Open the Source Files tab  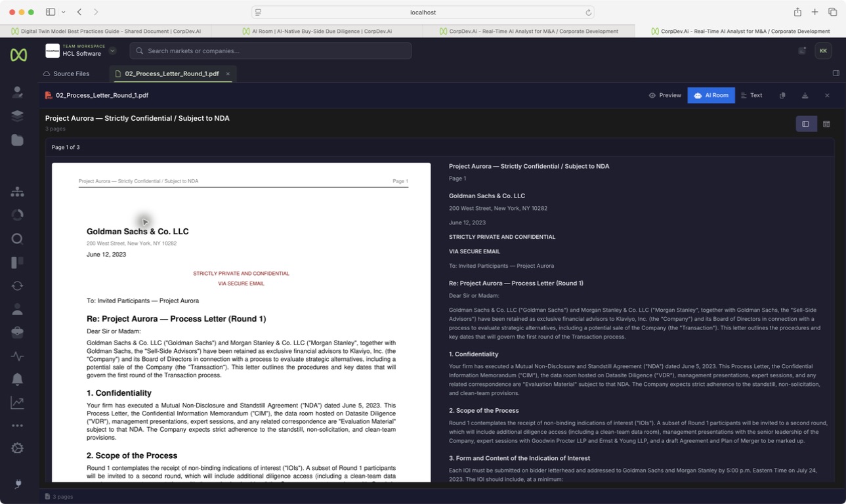[66, 73]
